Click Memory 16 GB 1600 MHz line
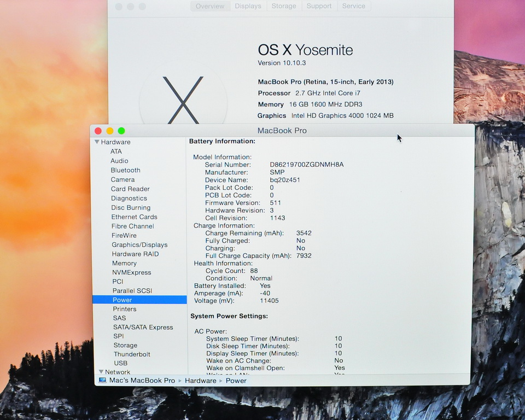 tap(310, 104)
